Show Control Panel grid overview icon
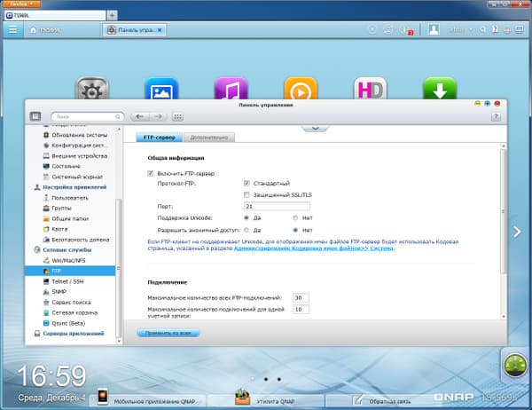 coord(177,116)
